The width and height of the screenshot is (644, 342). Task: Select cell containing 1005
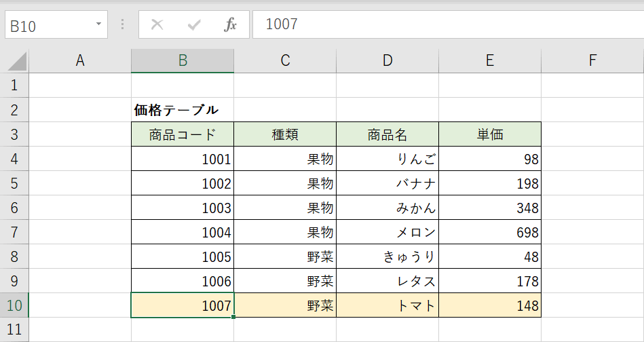[183, 256]
